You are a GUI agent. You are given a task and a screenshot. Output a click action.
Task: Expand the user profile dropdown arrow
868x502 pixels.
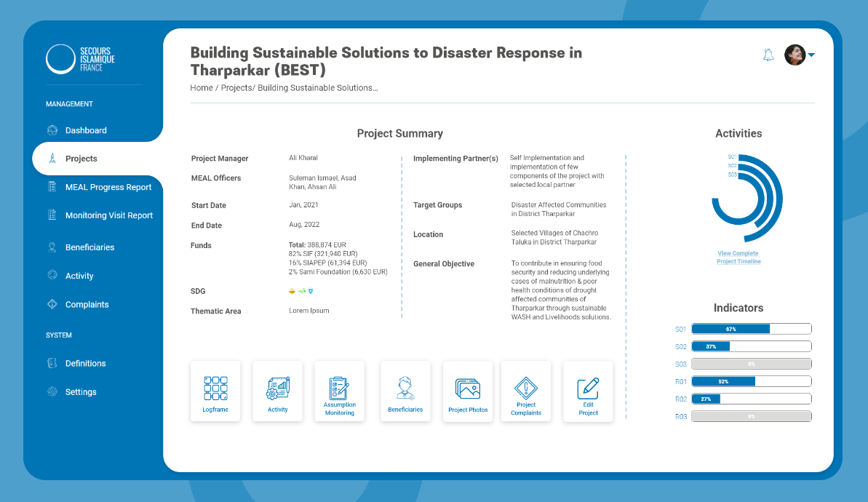click(811, 55)
